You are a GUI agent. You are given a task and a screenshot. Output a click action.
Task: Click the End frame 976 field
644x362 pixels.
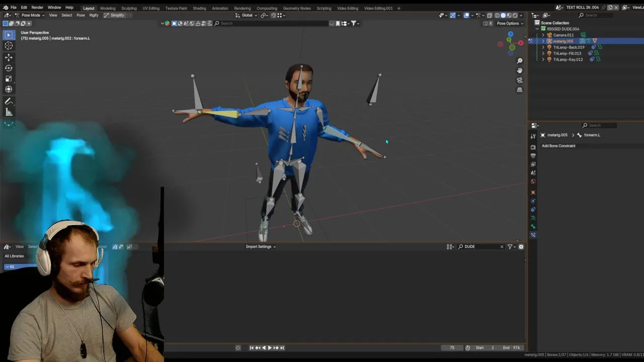click(x=512, y=347)
